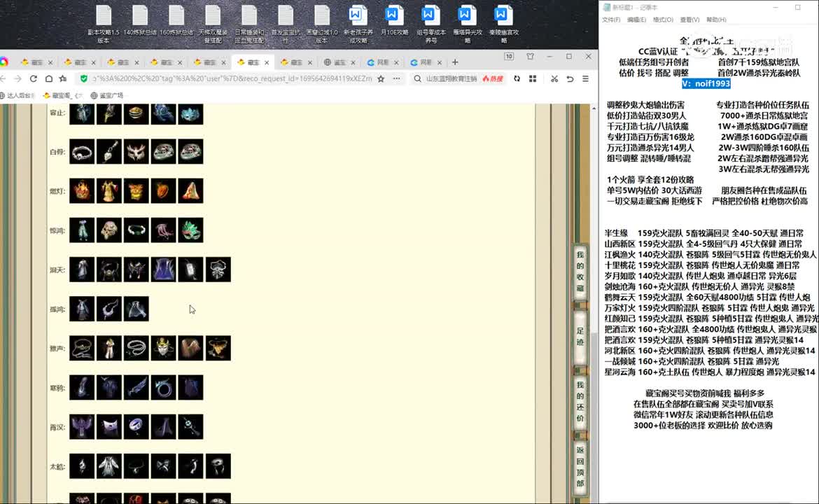Click the Notepad line starting 半生缘
819x504 pixels.
pyautogui.click(x=704, y=233)
